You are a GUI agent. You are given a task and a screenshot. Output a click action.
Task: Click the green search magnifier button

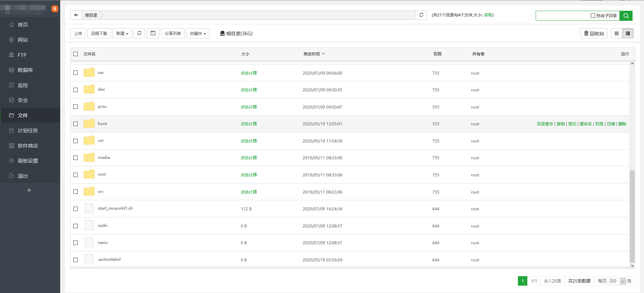click(626, 16)
